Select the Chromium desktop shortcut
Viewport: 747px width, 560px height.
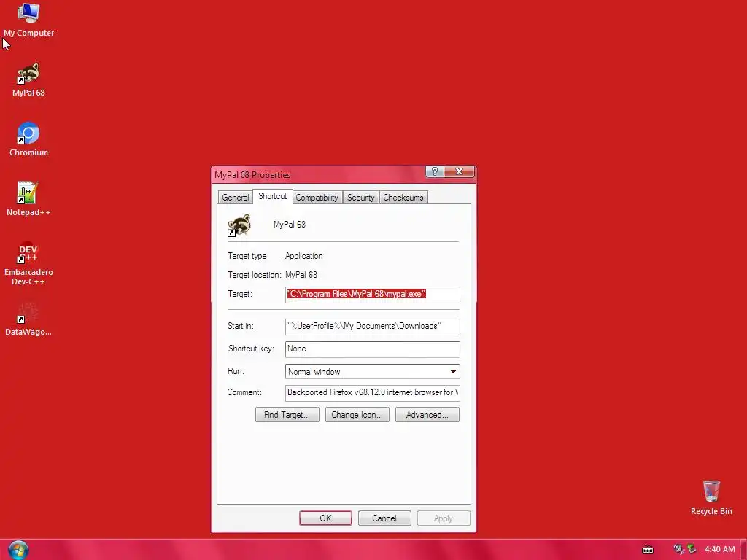28,139
